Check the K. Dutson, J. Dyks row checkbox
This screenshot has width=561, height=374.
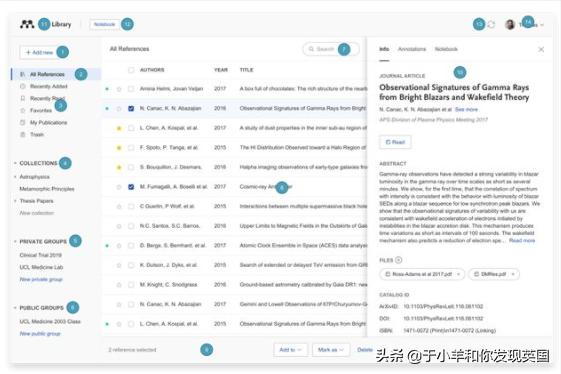pyautogui.click(x=131, y=265)
